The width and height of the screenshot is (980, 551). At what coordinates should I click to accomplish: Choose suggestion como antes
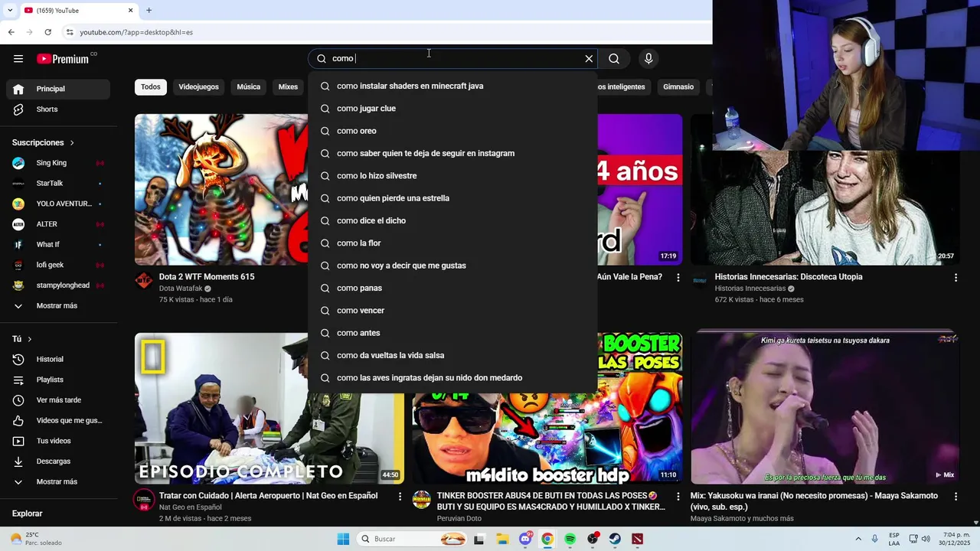pos(452,333)
